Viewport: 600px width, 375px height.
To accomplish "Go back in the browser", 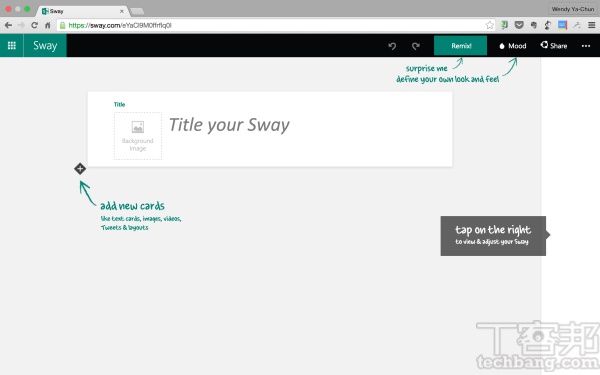I will [x=8, y=25].
